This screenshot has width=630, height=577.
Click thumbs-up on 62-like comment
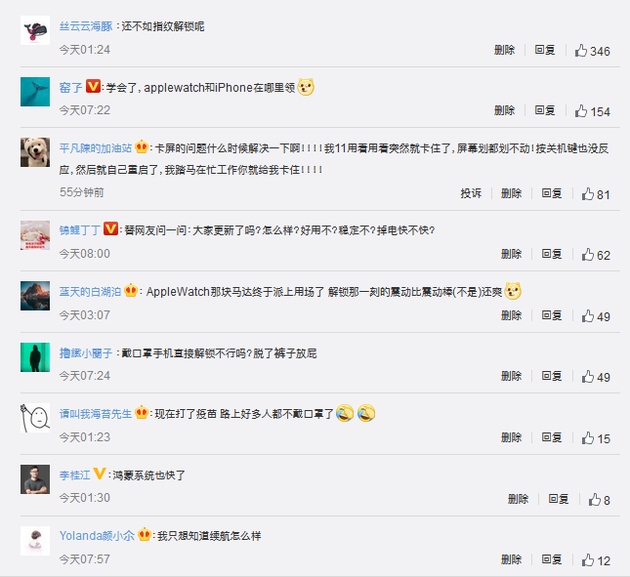pos(587,254)
